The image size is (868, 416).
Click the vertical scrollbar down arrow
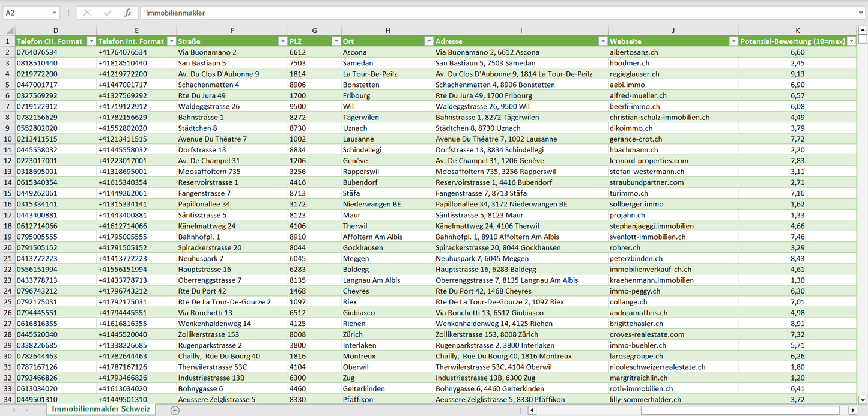863,399
